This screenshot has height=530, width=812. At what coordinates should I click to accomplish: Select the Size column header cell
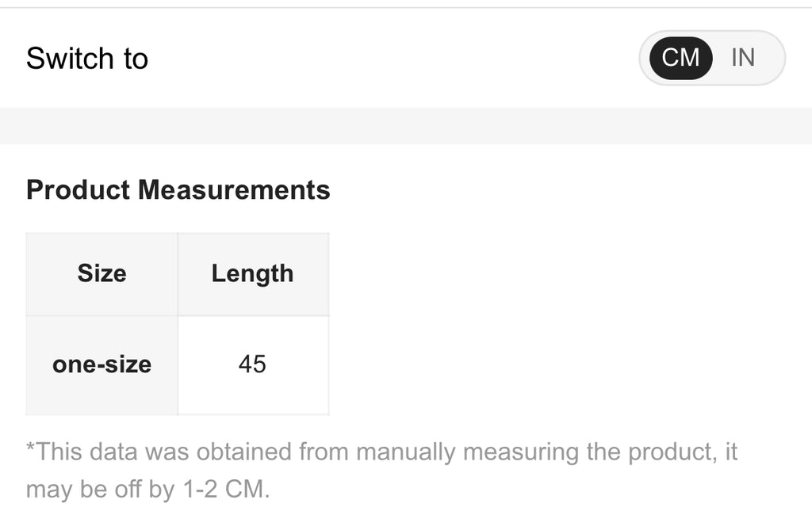pyautogui.click(x=101, y=274)
